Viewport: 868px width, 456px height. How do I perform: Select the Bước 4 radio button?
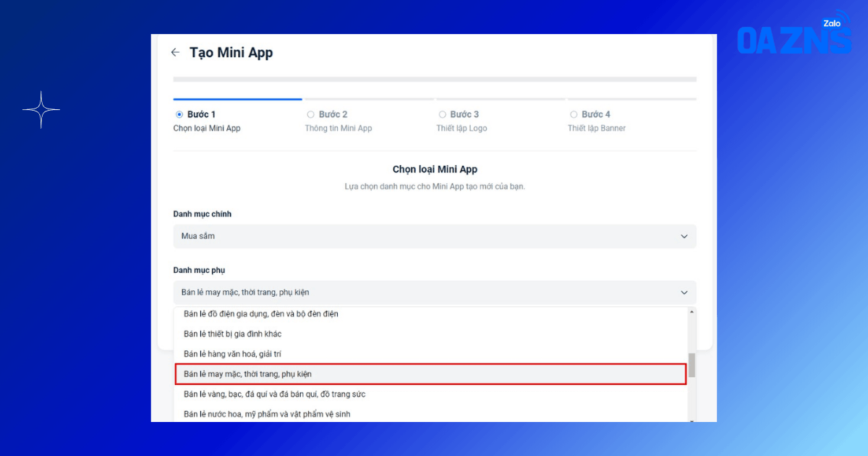tap(574, 114)
